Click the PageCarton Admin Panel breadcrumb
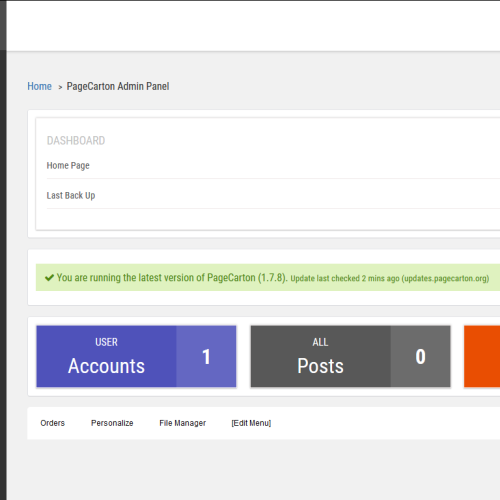The height and width of the screenshot is (500, 500). [118, 86]
